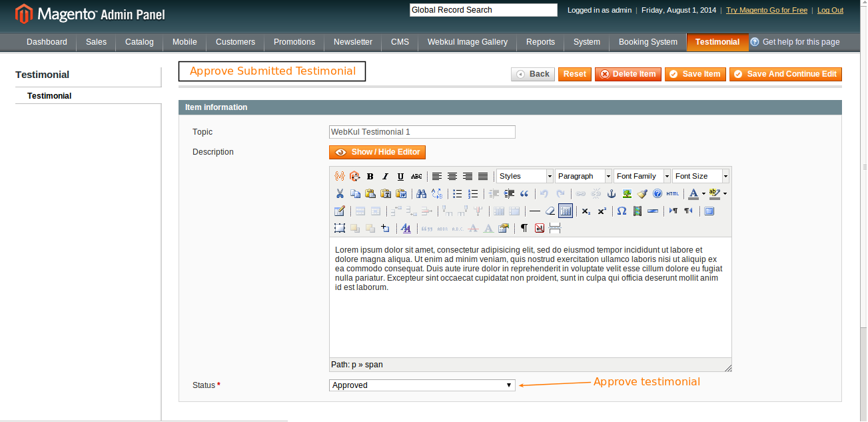Apply subscript formatting
This screenshot has height=422, width=868.
(x=586, y=211)
